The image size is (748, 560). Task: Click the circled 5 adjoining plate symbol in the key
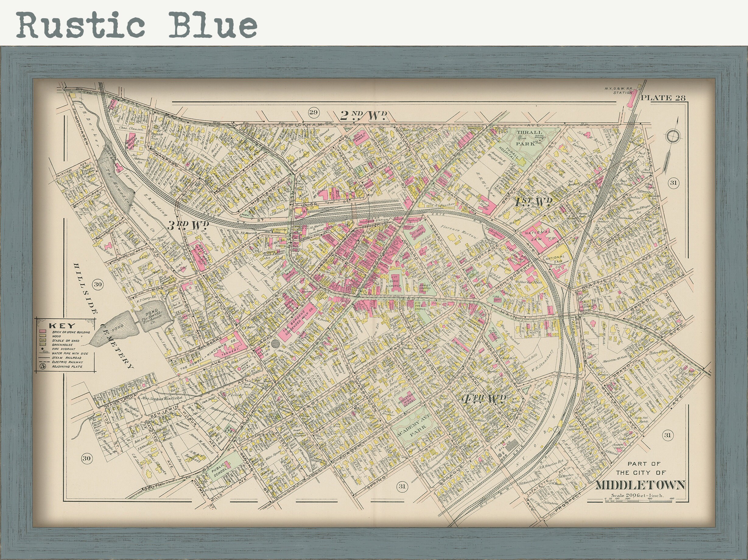pos(43,366)
